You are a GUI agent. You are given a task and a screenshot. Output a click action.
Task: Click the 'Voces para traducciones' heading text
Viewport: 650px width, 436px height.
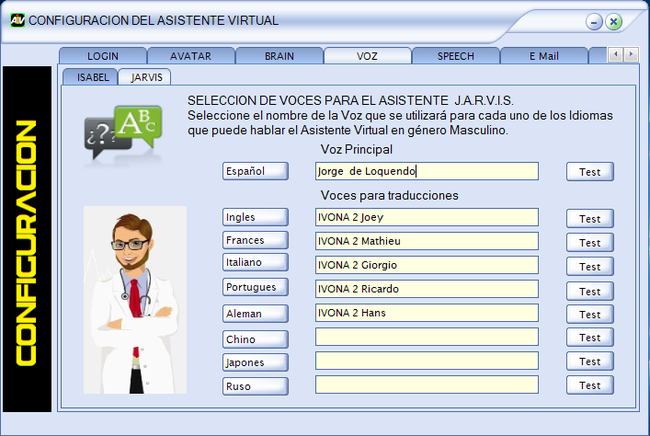tap(389, 195)
